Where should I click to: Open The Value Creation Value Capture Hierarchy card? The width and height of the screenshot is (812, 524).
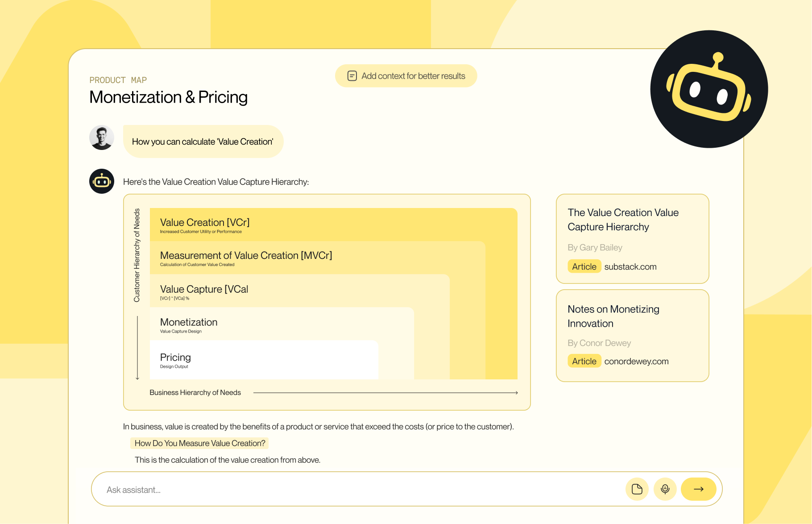coord(632,239)
